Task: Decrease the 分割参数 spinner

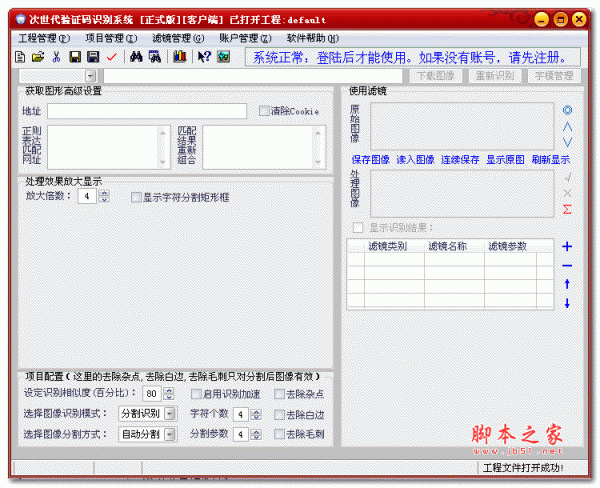Action: [x=257, y=437]
